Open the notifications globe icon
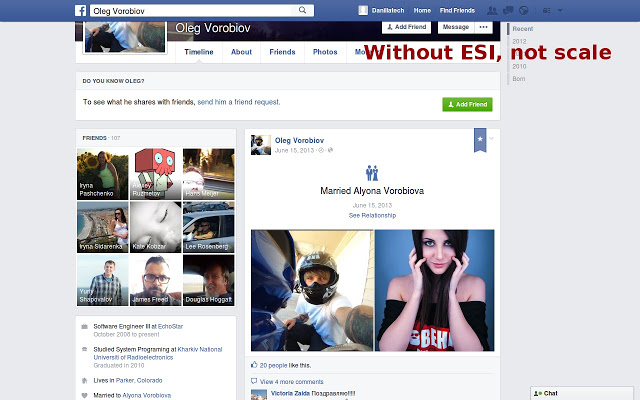Viewport: 640px width, 400px height. pyautogui.click(x=524, y=11)
